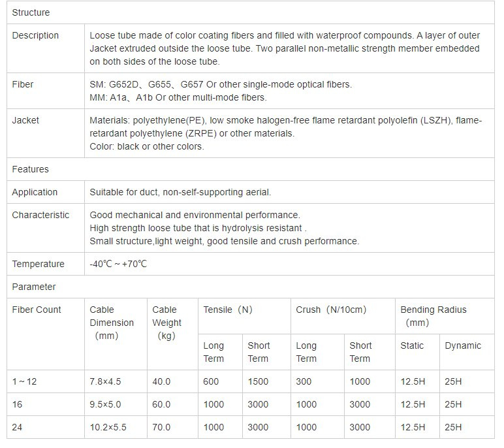Select the Parameter section header
This screenshot has height=448, width=504.
(34, 287)
